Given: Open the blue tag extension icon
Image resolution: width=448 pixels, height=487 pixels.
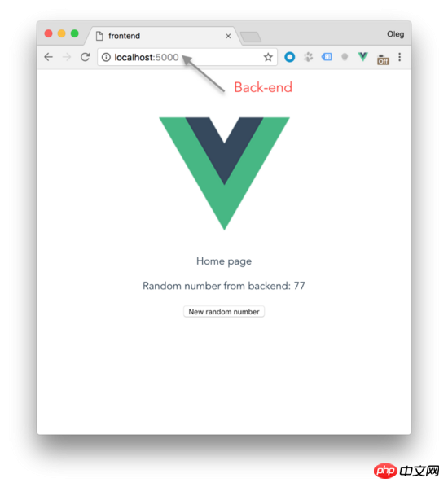Looking at the screenshot, I should click(327, 57).
